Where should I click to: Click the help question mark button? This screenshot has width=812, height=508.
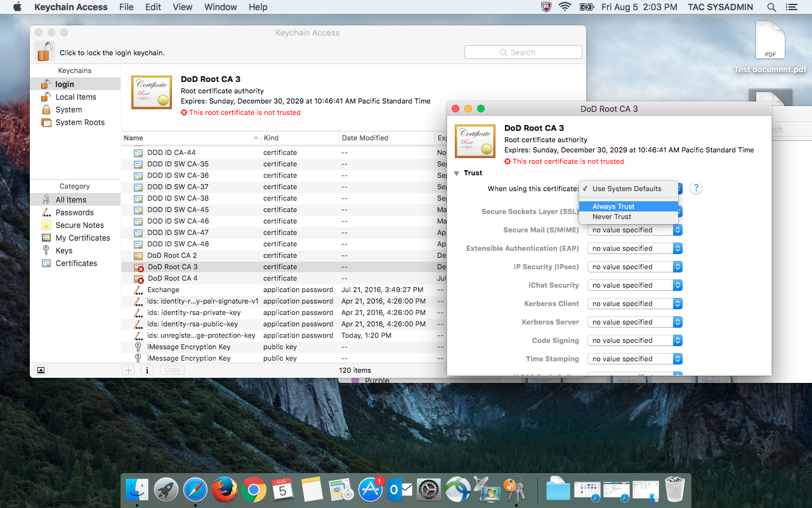coord(696,188)
